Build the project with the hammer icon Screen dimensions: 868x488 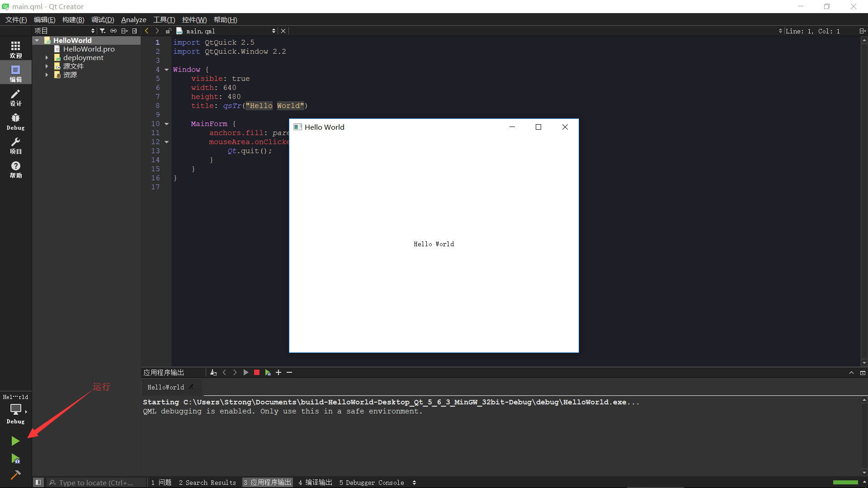[x=15, y=475]
